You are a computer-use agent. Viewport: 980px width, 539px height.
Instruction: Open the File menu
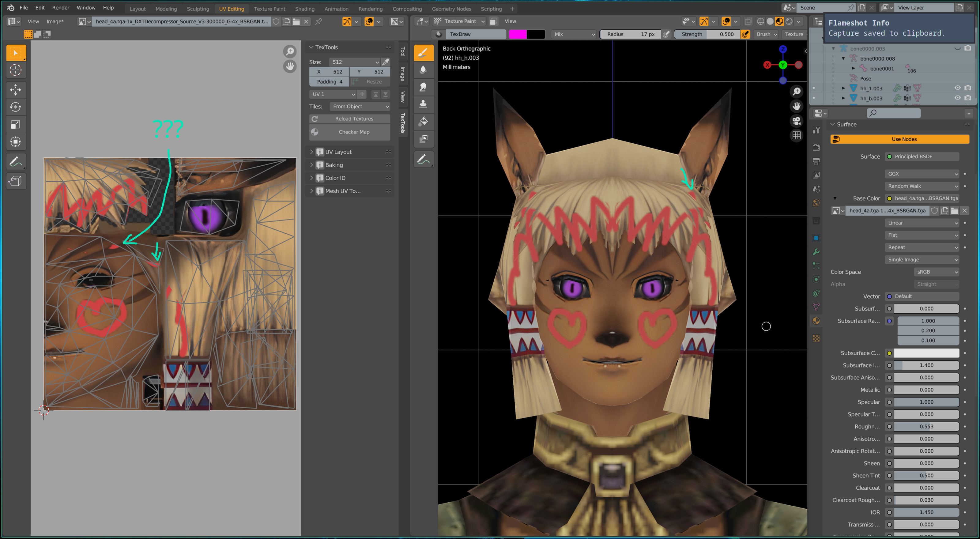tap(24, 8)
